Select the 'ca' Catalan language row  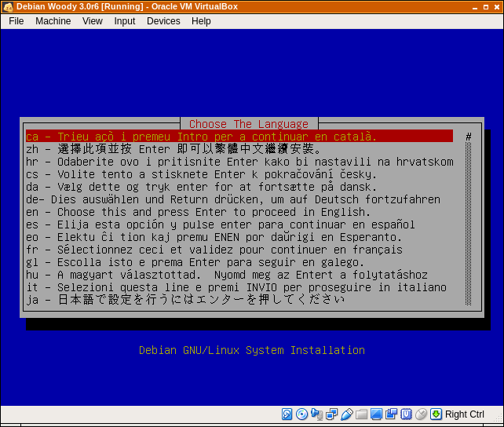(239, 137)
